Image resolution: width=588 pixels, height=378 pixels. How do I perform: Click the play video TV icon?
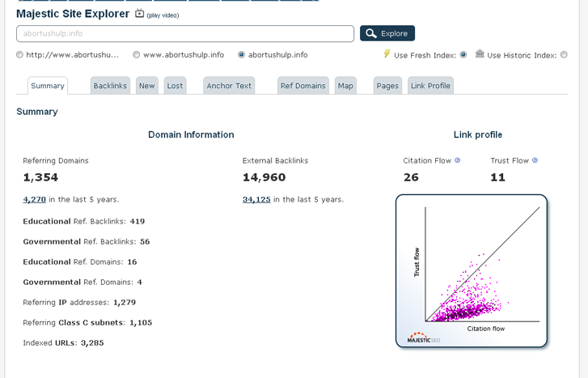[139, 14]
